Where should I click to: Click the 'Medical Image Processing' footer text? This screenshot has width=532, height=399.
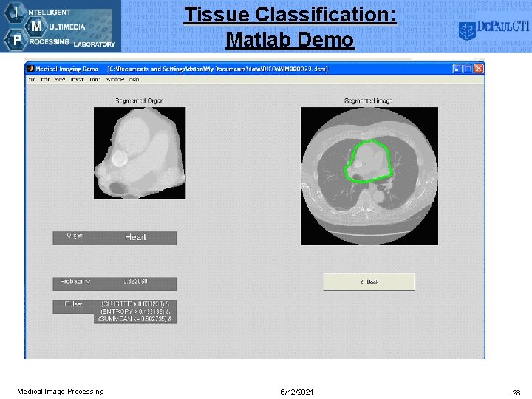[x=61, y=391]
